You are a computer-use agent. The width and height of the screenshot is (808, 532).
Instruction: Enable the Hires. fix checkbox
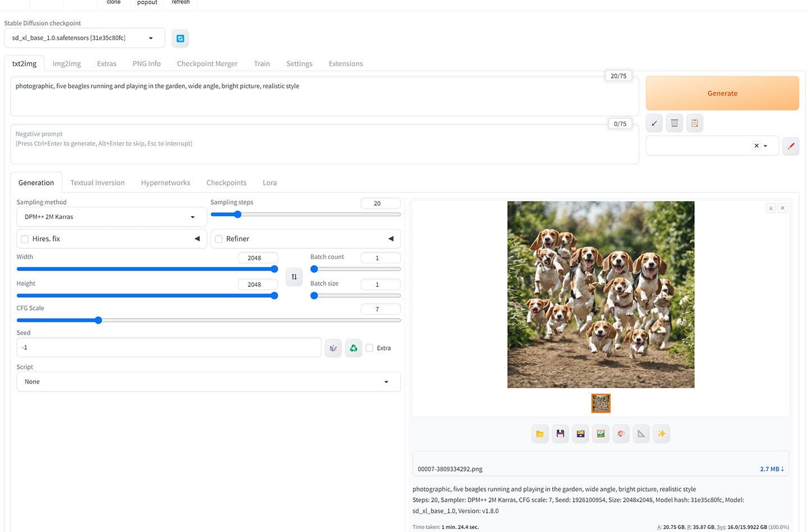pos(25,239)
